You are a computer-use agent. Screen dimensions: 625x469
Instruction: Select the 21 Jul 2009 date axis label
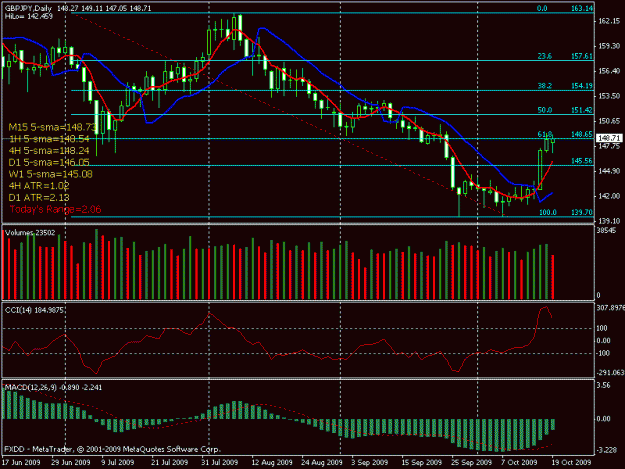tap(169, 463)
